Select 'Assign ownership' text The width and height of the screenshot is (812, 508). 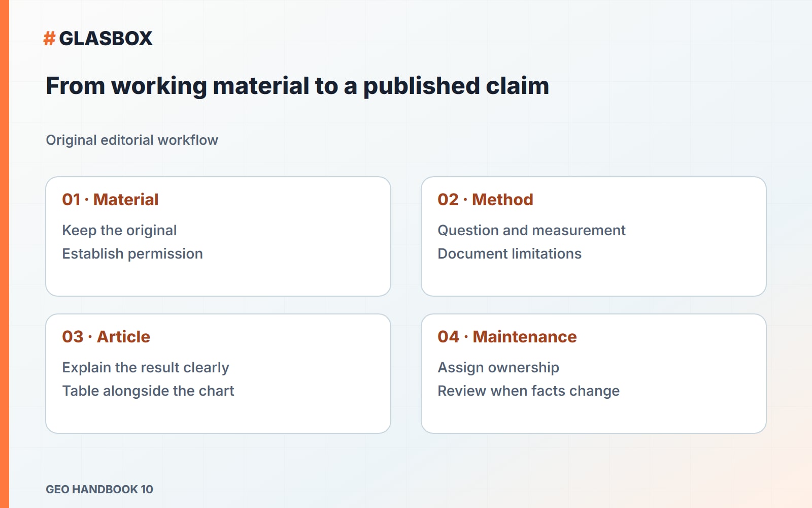(498, 367)
